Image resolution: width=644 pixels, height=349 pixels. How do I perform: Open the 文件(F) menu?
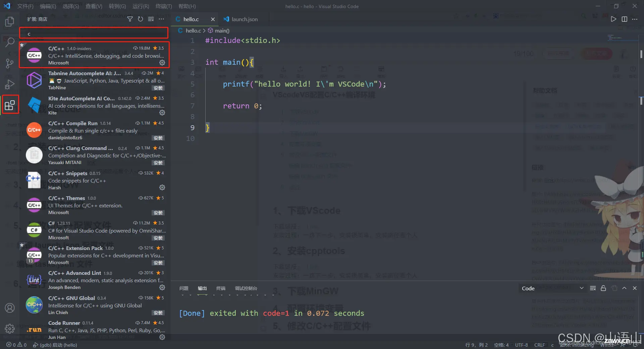coord(25,6)
